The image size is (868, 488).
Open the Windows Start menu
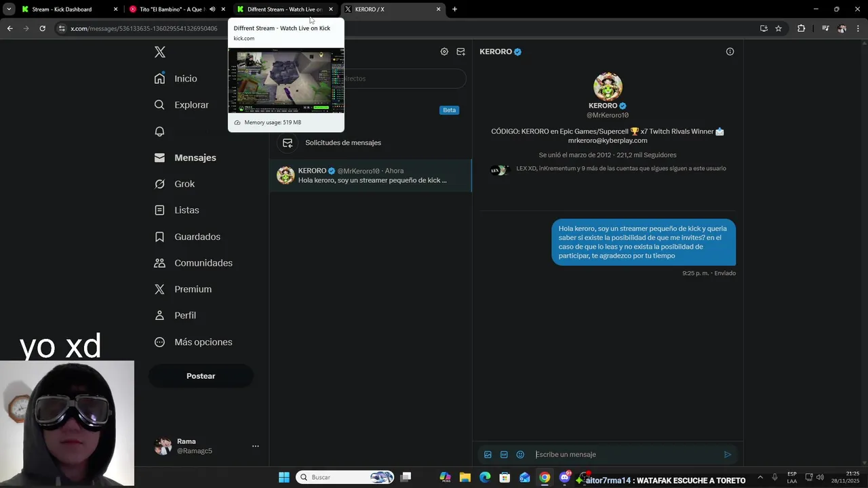[284, 477]
